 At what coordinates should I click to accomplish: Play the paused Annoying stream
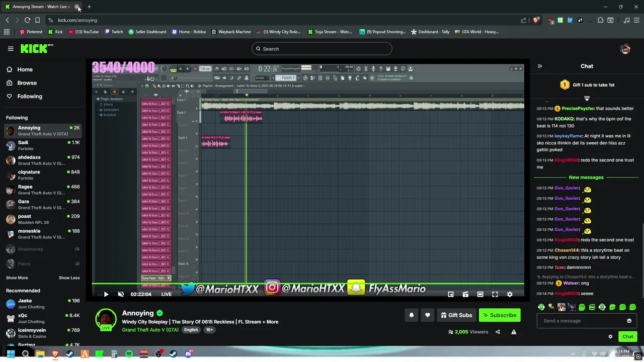pos(106,294)
